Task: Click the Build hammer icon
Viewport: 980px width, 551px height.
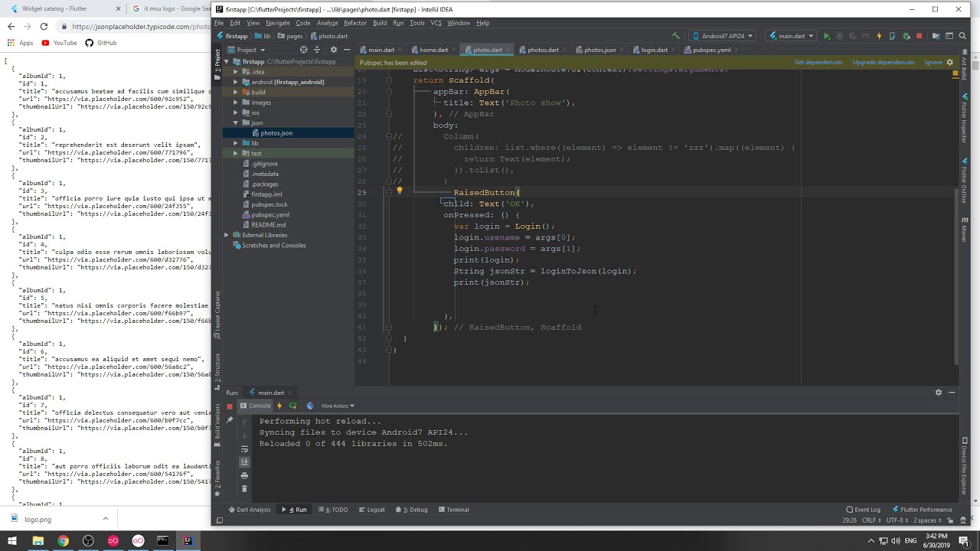Action: pos(676,36)
